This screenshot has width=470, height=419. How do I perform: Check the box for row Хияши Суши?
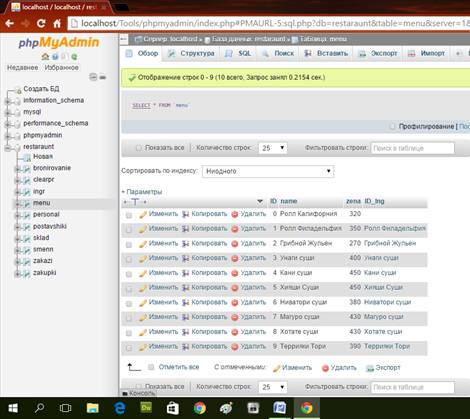[129, 289]
